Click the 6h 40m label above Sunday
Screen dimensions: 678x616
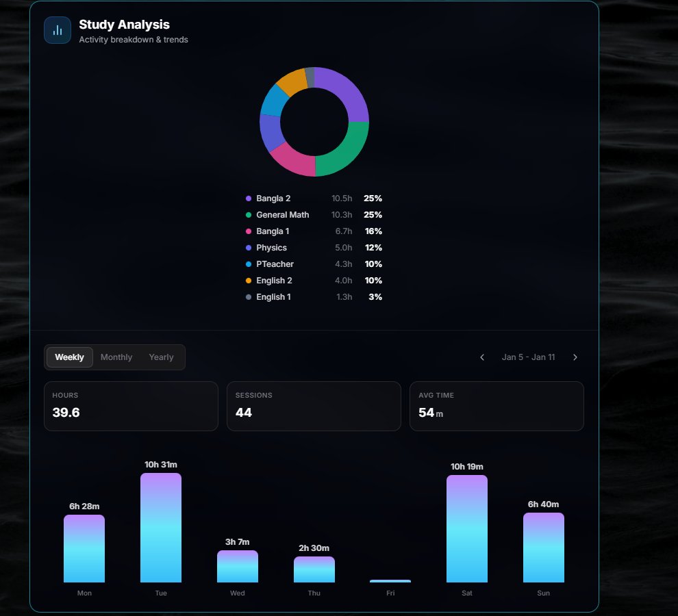[544, 504]
